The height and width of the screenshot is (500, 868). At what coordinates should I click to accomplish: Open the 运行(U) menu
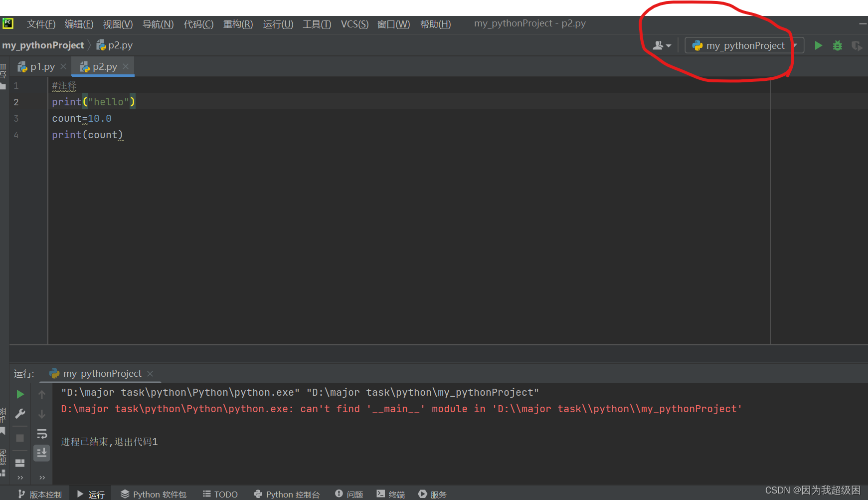coord(278,24)
